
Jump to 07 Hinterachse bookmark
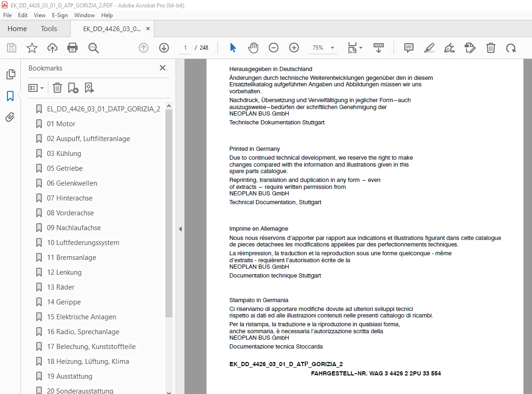pyautogui.click(x=70, y=198)
